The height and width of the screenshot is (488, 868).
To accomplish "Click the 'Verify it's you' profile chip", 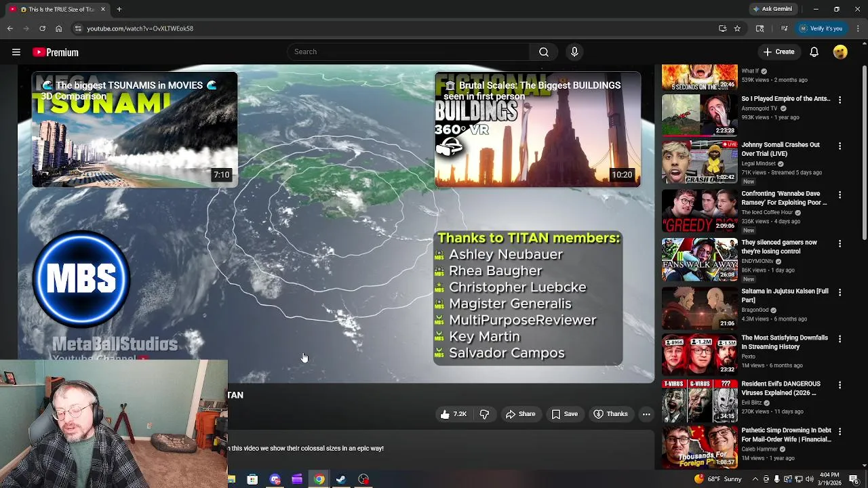I will 821,28.
